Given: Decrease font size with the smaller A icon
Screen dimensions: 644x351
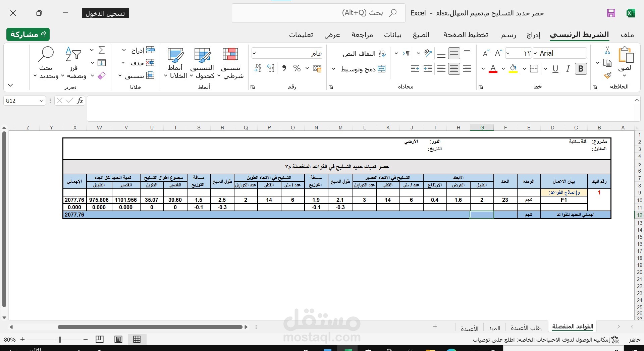Looking at the screenshot, I should point(486,53).
